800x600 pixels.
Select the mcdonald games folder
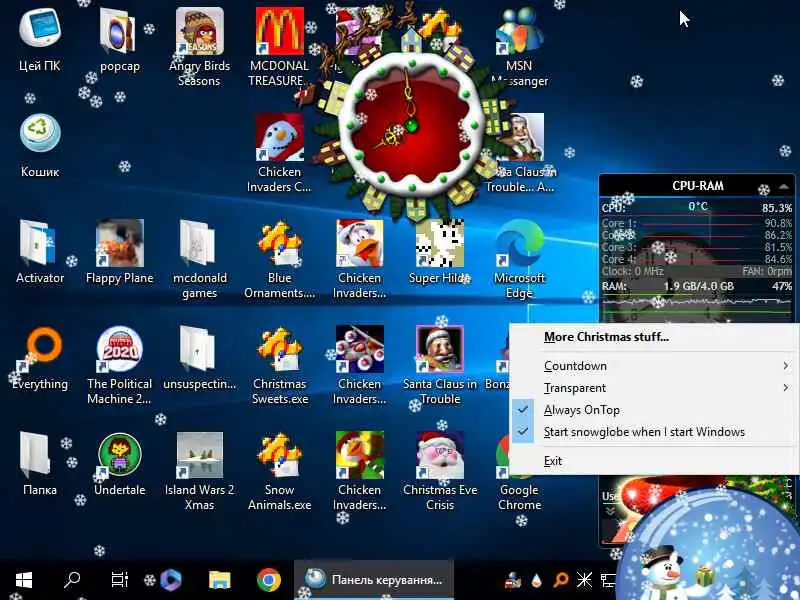point(197,243)
